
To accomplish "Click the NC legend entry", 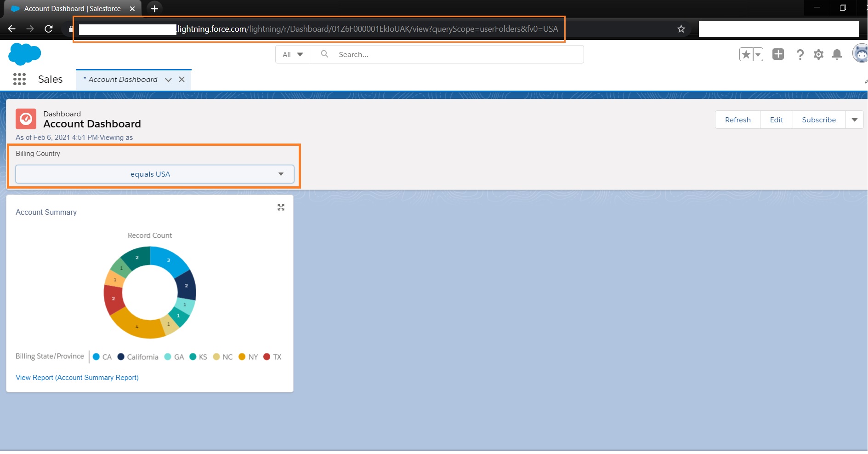I will (223, 356).
